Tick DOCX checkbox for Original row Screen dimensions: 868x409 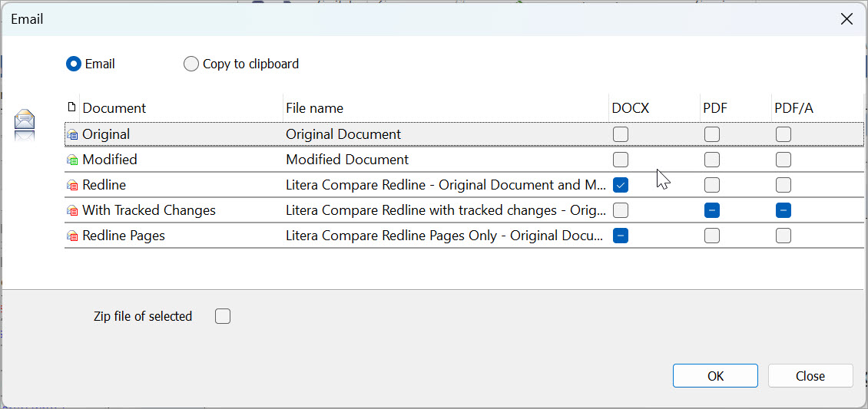click(621, 134)
